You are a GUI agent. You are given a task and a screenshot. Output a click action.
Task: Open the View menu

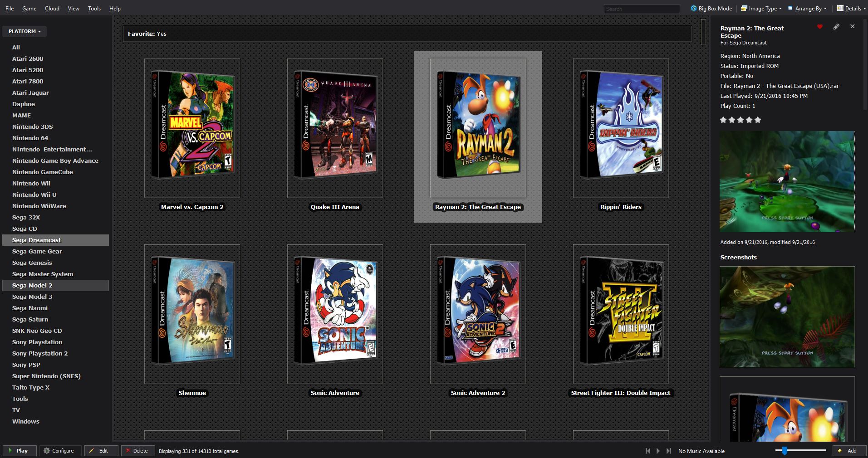click(74, 9)
